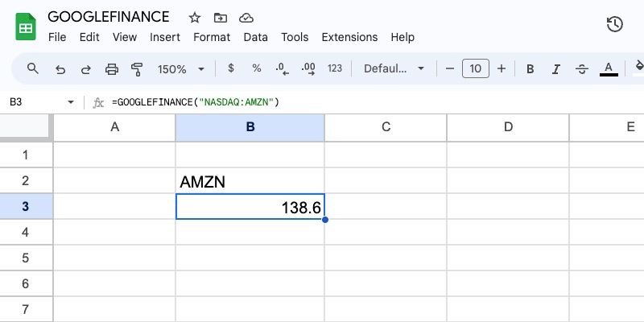Activate the paint format tool
644x322 pixels.
[137, 69]
